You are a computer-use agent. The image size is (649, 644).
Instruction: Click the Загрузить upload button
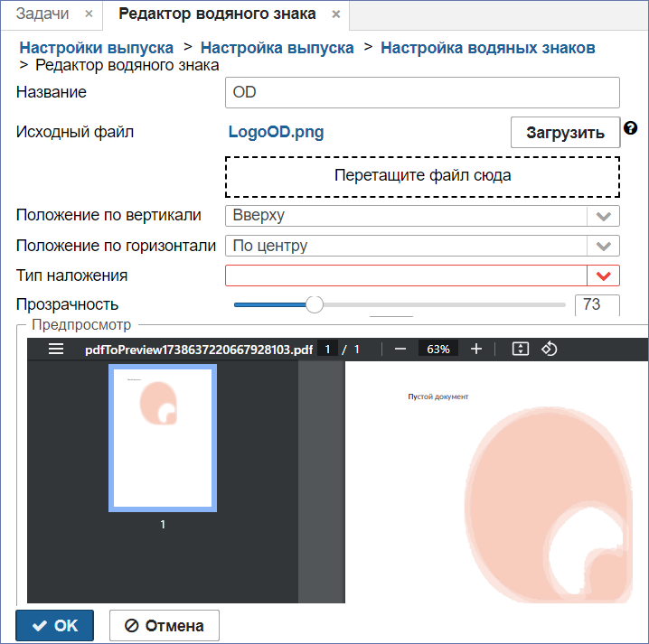coord(565,133)
